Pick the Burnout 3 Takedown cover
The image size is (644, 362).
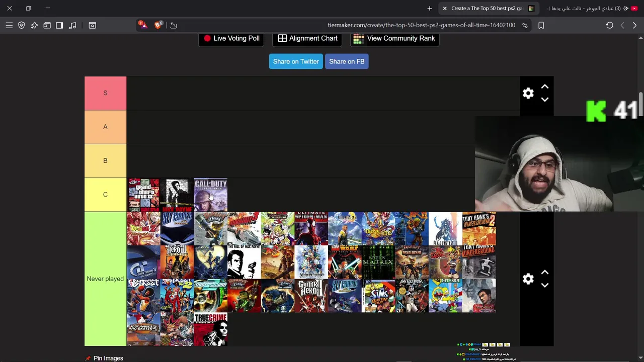(244, 229)
